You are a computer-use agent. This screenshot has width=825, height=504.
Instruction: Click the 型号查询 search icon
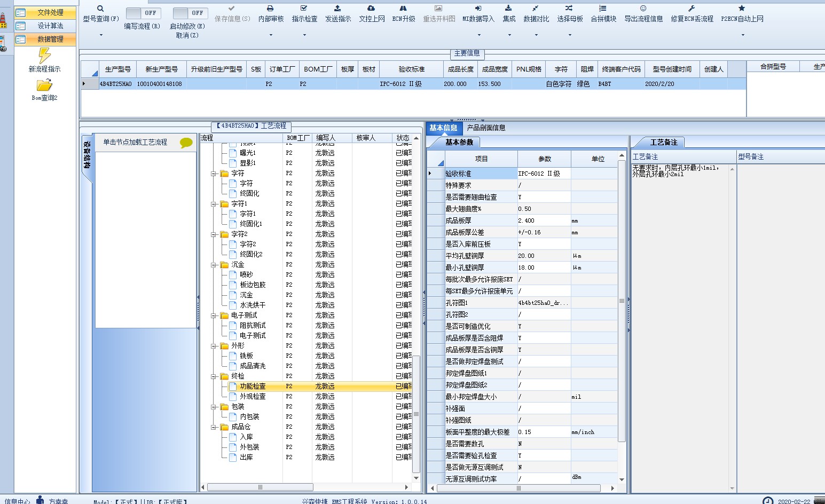point(100,9)
